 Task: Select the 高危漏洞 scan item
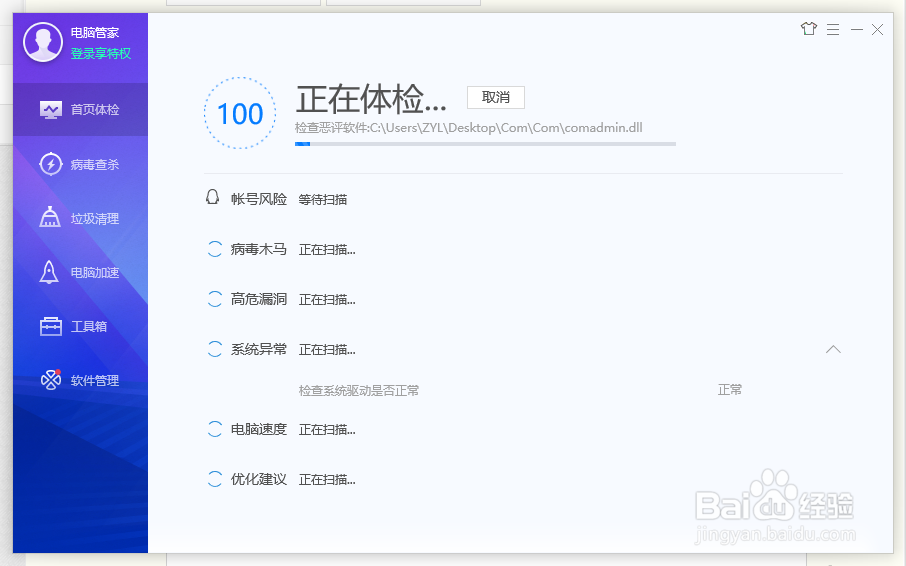[x=259, y=299]
